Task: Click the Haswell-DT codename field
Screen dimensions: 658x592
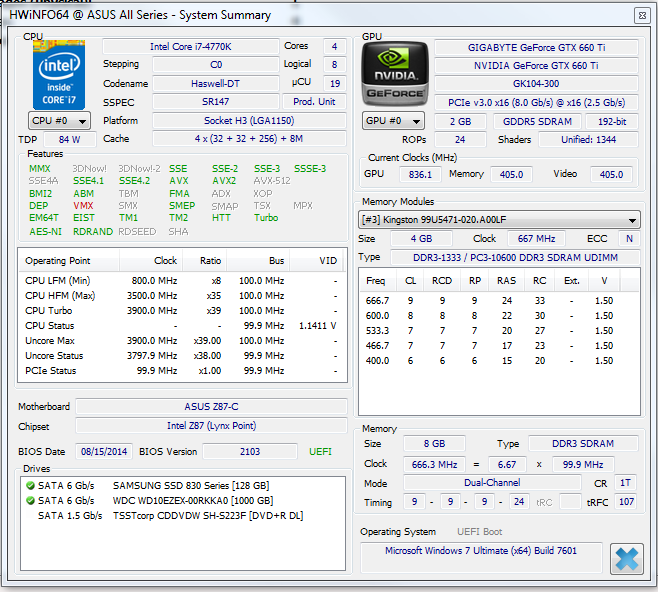Action: point(216,83)
